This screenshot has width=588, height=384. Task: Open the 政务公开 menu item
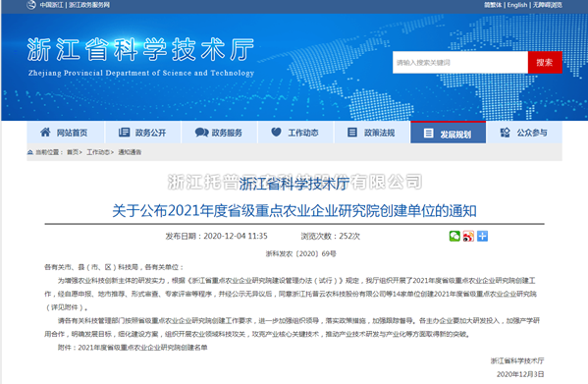pyautogui.click(x=143, y=132)
